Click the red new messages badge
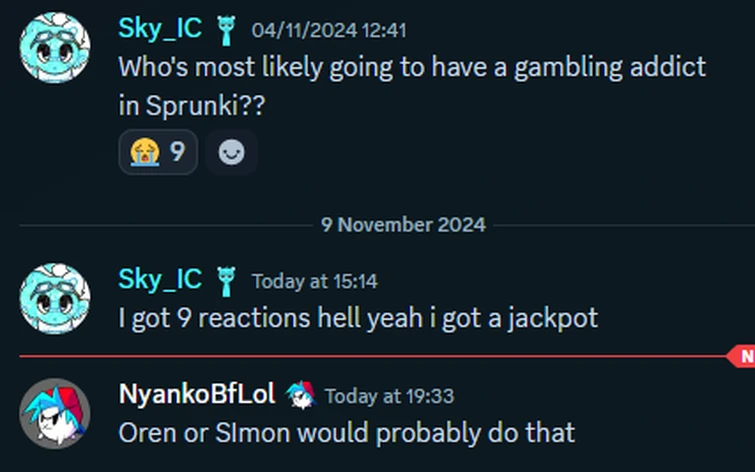 [x=744, y=355]
